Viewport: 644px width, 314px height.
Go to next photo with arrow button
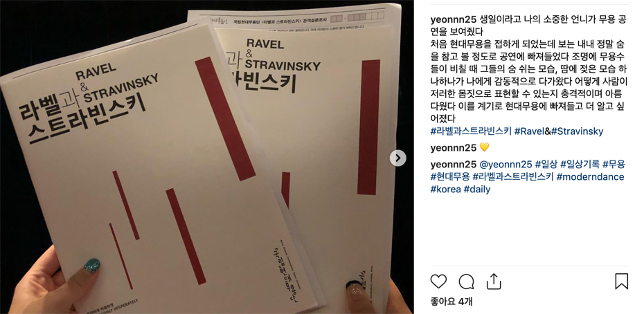[397, 158]
